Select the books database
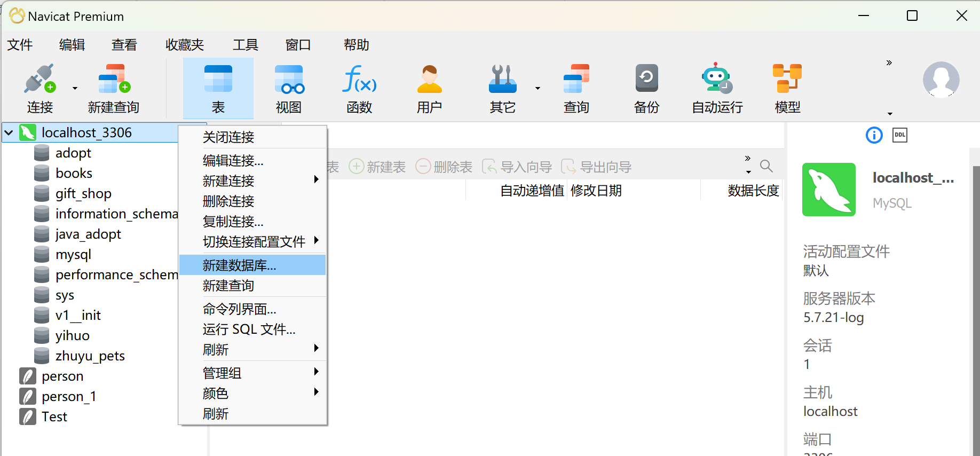The height and width of the screenshot is (456, 980). pos(74,174)
